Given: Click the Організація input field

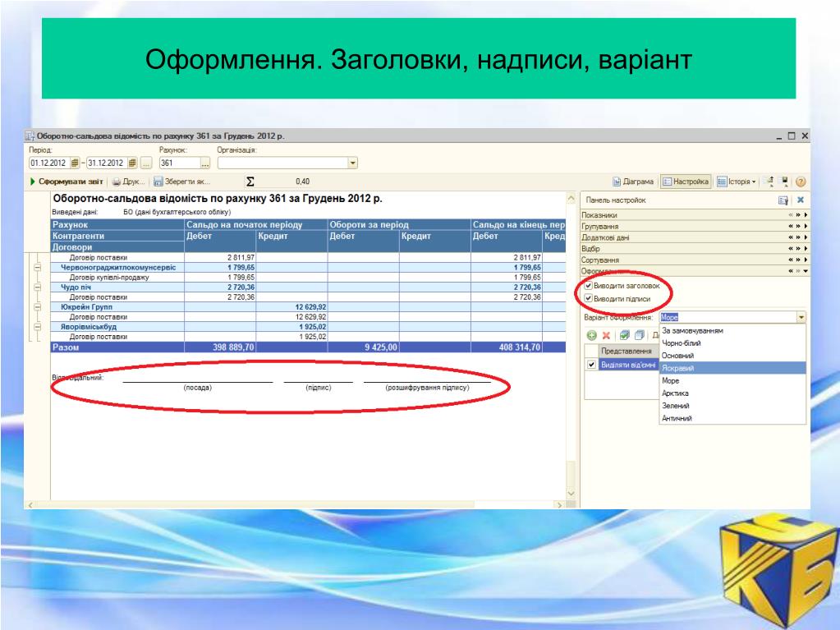Looking at the screenshot, I should tap(282, 163).
